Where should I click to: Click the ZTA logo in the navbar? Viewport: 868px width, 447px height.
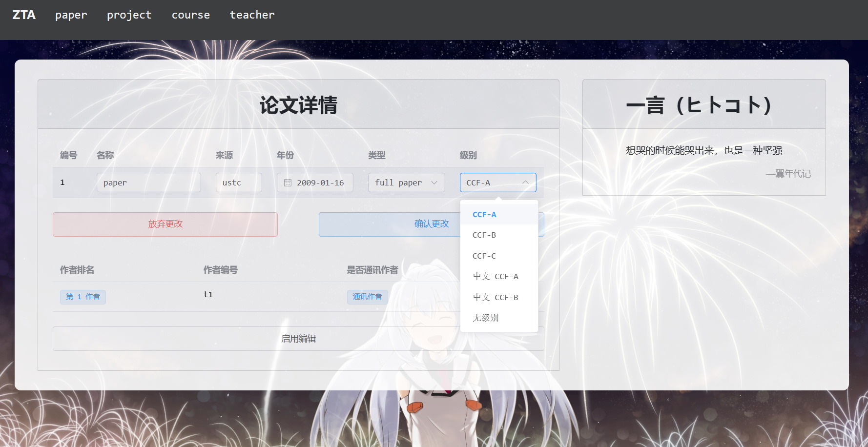point(24,15)
